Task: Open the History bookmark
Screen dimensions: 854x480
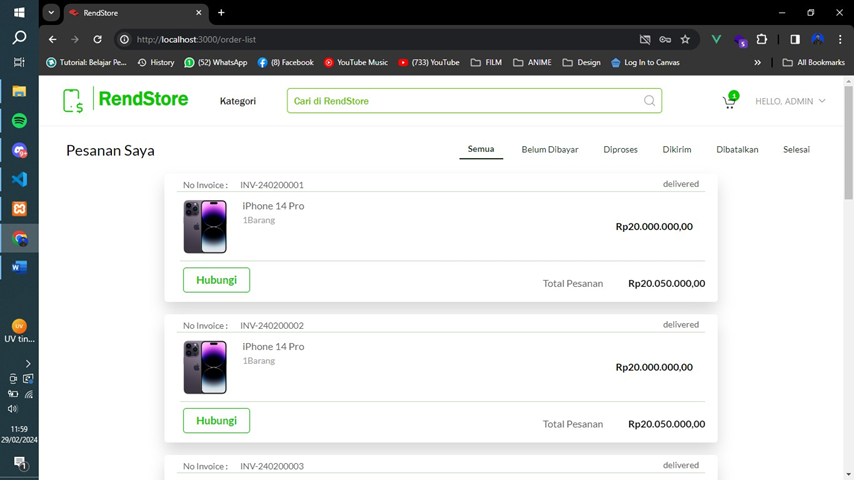Action: click(156, 63)
